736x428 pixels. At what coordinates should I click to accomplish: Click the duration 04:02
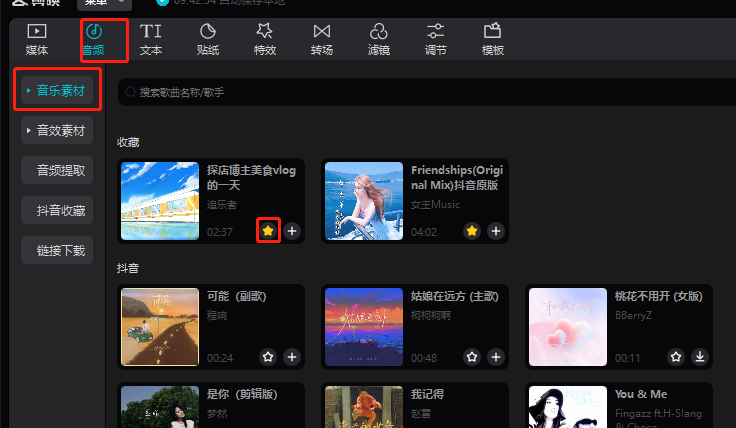(x=424, y=232)
